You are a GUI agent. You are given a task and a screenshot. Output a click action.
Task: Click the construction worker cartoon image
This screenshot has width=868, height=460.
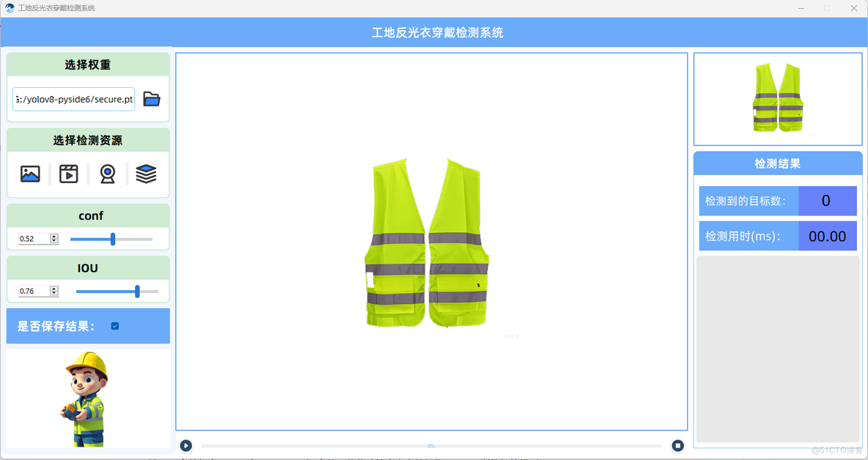(x=87, y=398)
